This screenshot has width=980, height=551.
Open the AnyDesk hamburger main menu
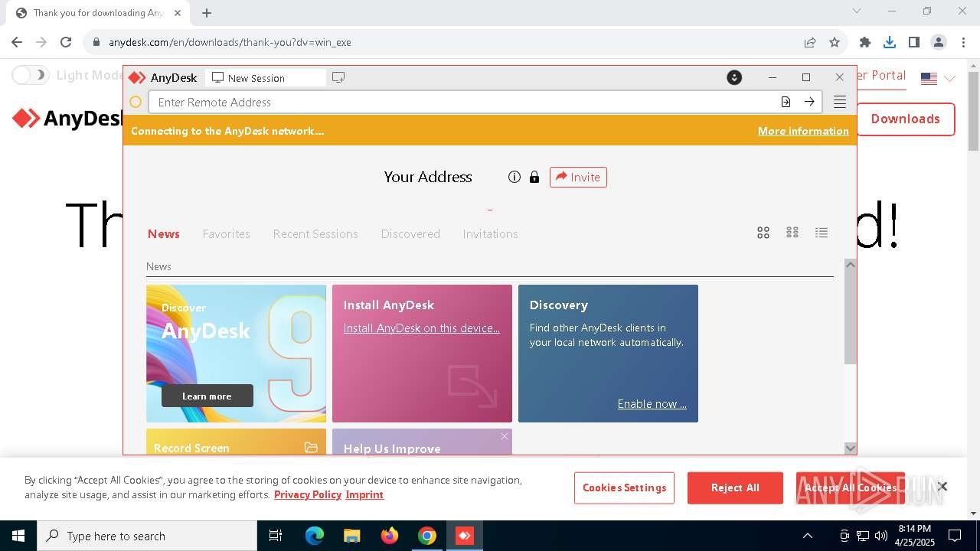(840, 102)
